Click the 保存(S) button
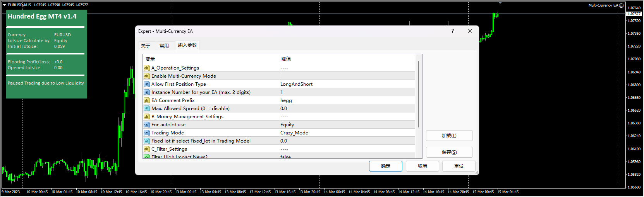 coord(449,152)
